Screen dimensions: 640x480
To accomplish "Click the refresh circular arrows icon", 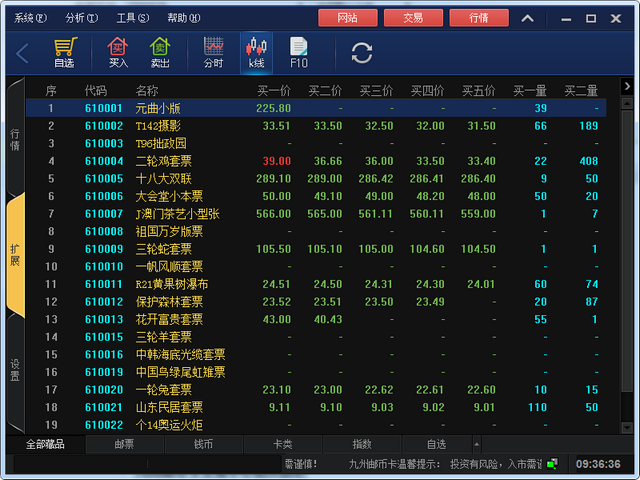I will 362,53.
